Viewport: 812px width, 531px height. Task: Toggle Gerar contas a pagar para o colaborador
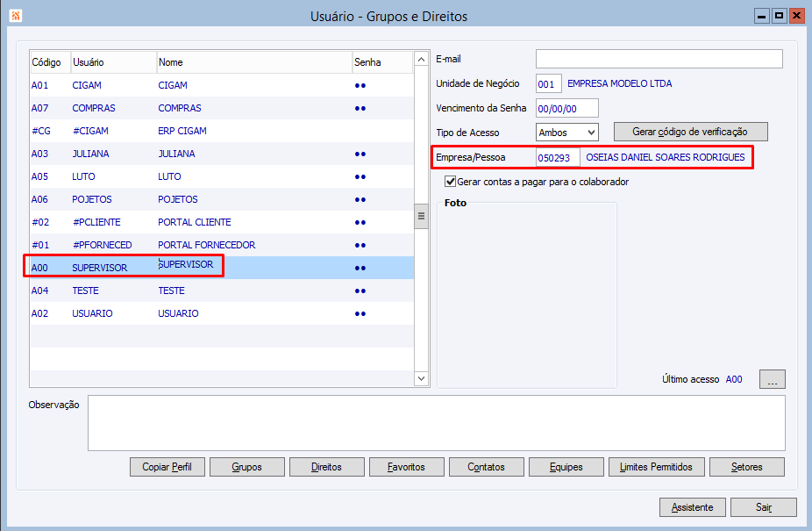click(451, 182)
